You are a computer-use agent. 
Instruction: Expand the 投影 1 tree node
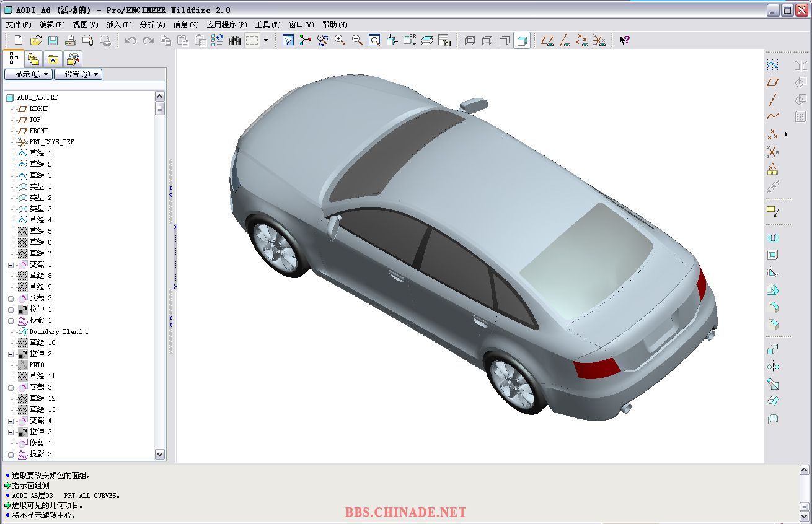click(11, 321)
